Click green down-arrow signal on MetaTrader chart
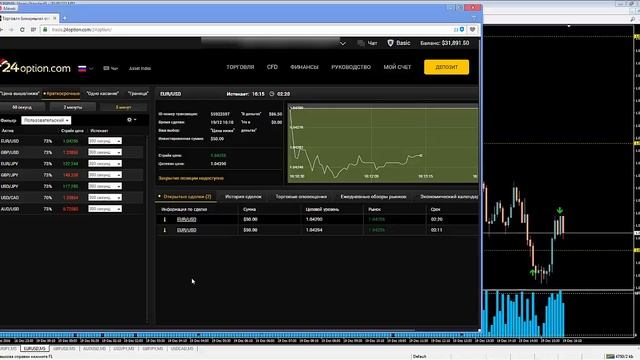The image size is (640, 360). tap(560, 211)
